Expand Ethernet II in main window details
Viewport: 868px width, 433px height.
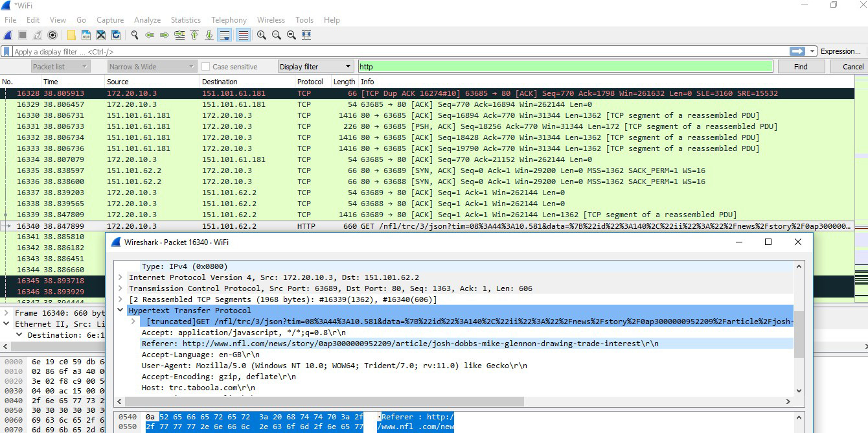click(x=7, y=324)
